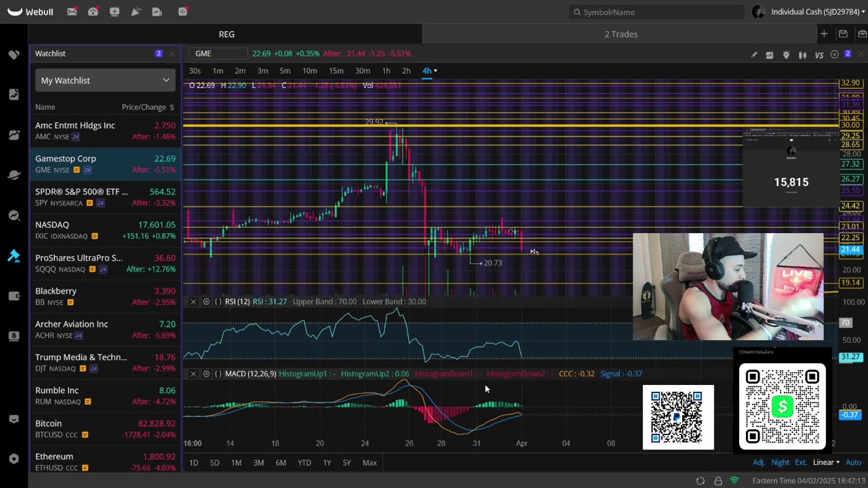
Task: Click the GME symbol input box
Action: coord(218,54)
